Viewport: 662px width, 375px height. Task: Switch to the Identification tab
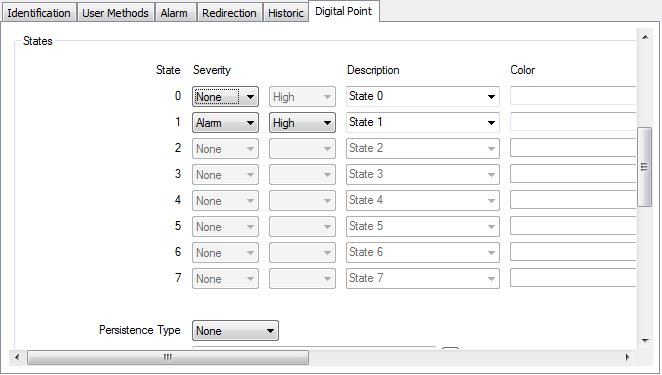tap(39, 13)
